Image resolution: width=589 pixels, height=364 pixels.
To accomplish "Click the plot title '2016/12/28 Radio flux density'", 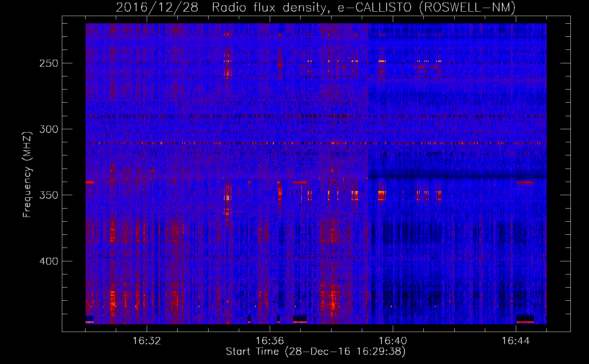I will point(316,8).
